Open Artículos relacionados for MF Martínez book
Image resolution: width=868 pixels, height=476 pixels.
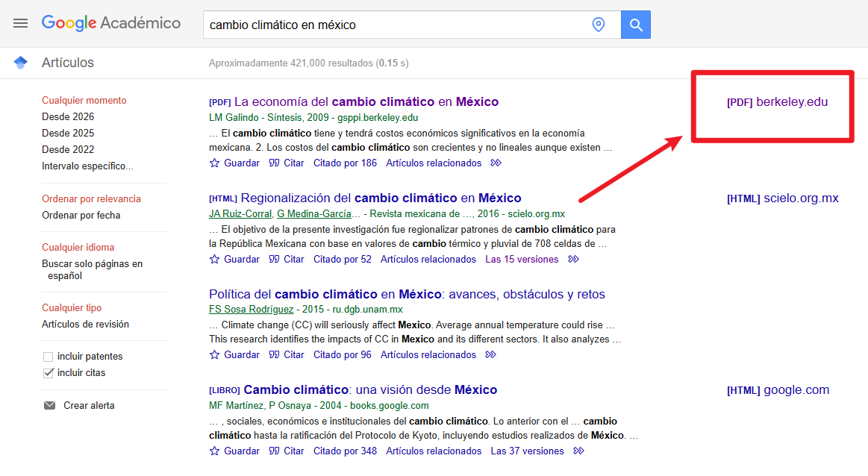pyautogui.click(x=434, y=451)
